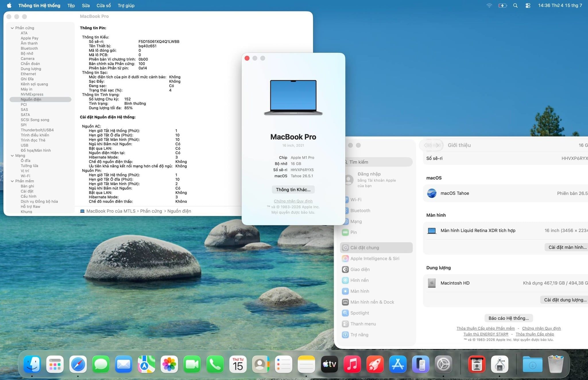Click the System Information caliper icon in the Dock

pyautogui.click(x=500, y=364)
